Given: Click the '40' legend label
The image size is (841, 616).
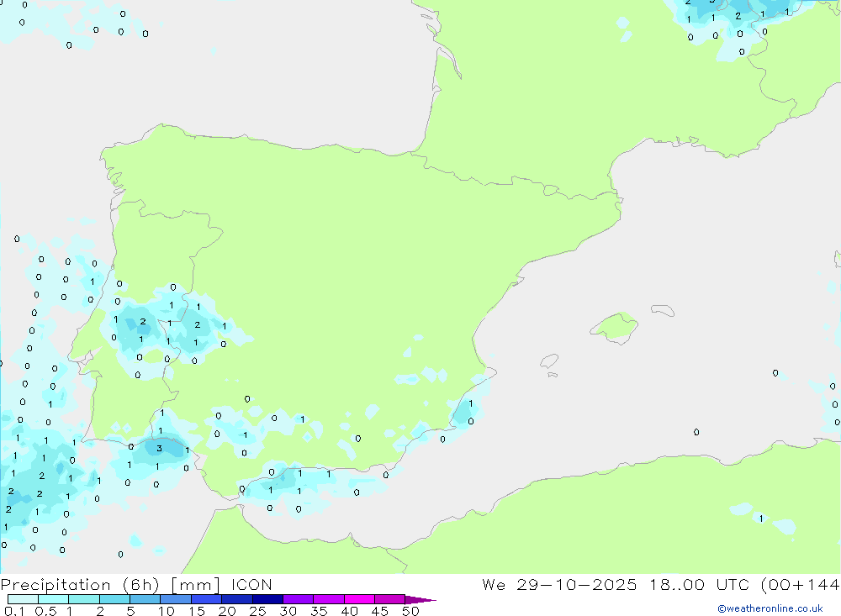Looking at the screenshot, I should click(350, 611).
